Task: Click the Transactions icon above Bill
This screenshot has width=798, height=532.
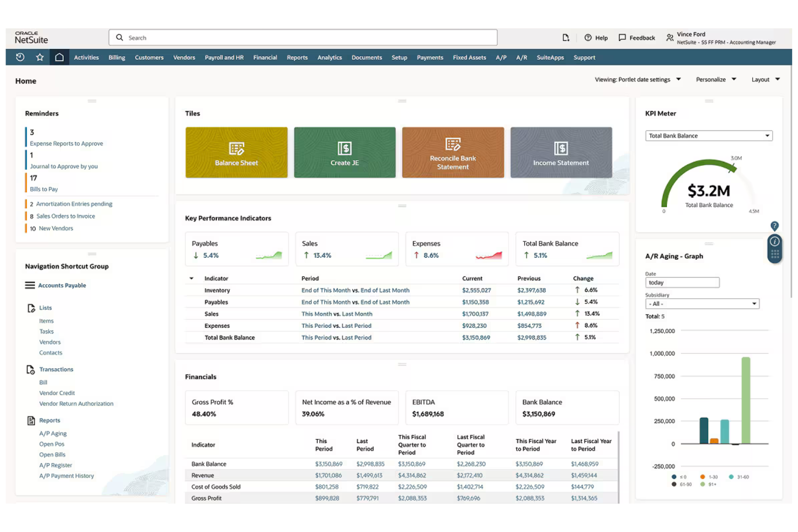Action: (x=31, y=369)
